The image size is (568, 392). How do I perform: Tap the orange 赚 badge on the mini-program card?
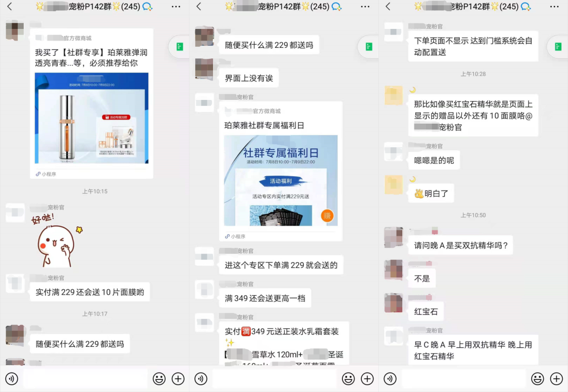(x=327, y=215)
